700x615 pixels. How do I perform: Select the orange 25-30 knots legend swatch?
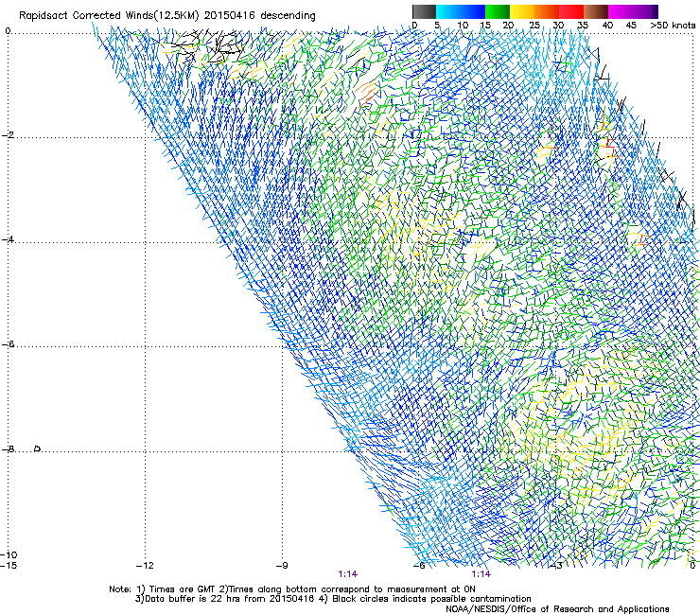click(x=547, y=11)
